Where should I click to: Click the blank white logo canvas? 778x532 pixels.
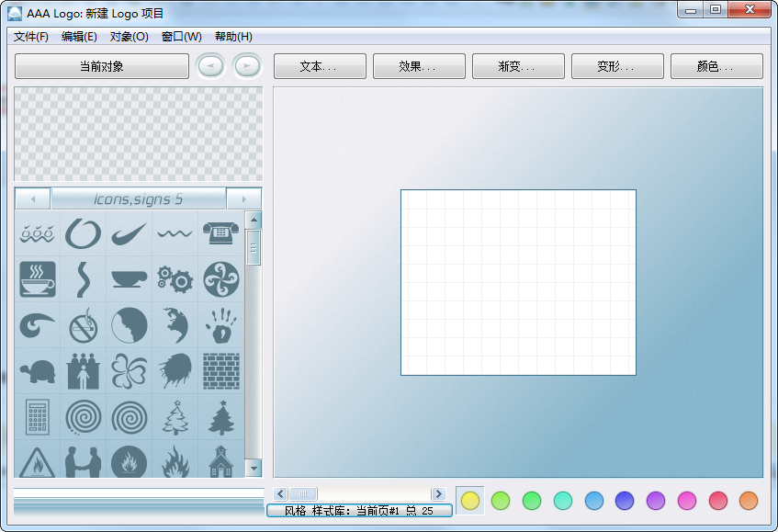(x=518, y=282)
